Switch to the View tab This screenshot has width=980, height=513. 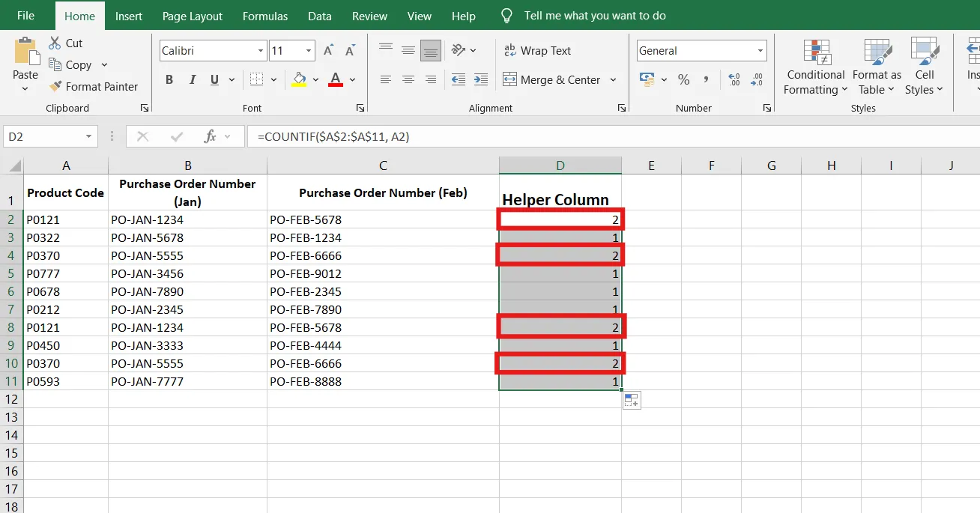pyautogui.click(x=420, y=16)
